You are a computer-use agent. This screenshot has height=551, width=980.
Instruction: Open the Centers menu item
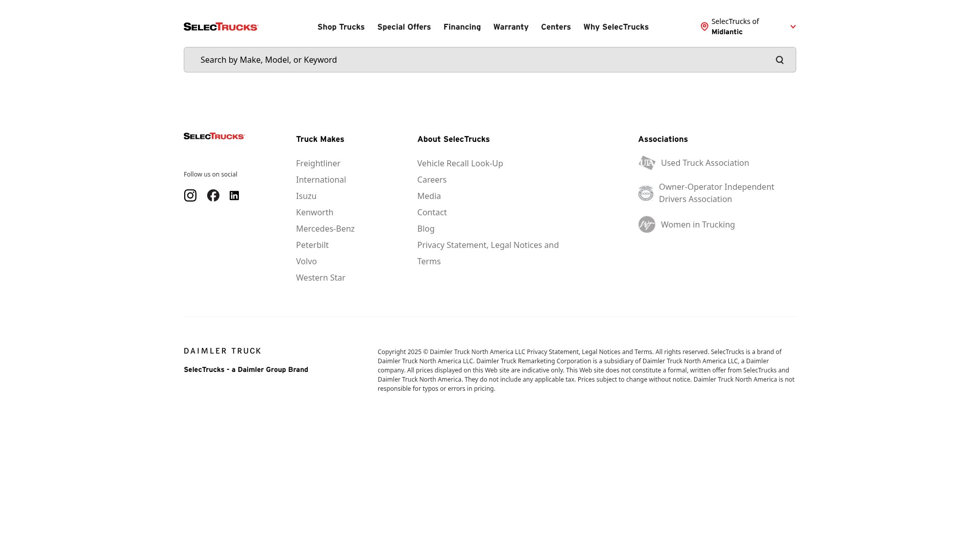point(556,27)
